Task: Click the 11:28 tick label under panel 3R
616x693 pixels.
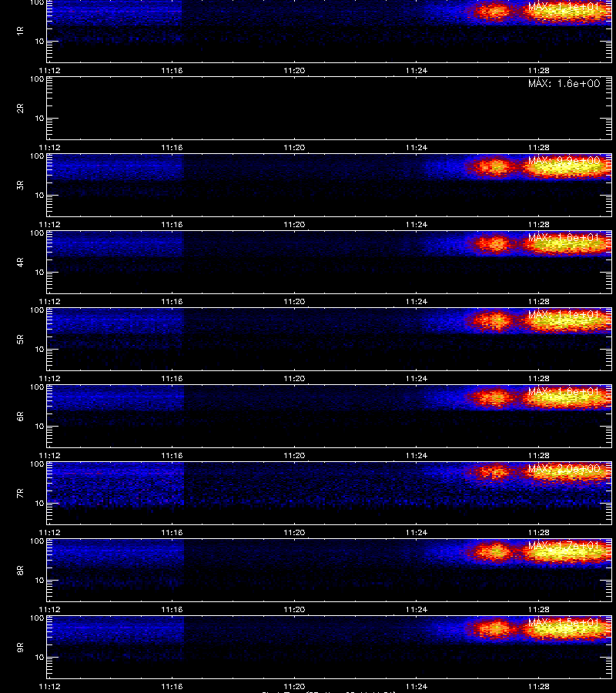Action: [x=539, y=225]
